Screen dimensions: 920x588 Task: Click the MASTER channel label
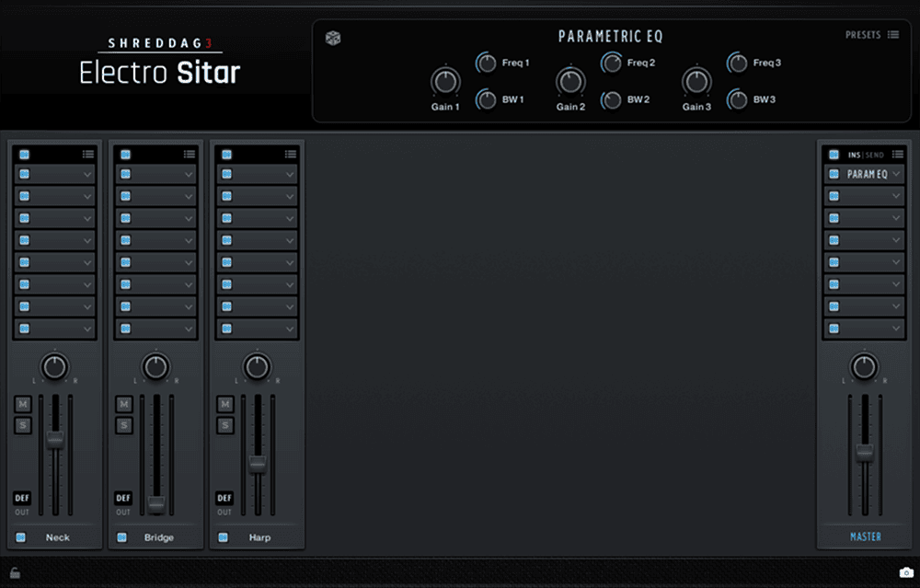click(x=863, y=536)
